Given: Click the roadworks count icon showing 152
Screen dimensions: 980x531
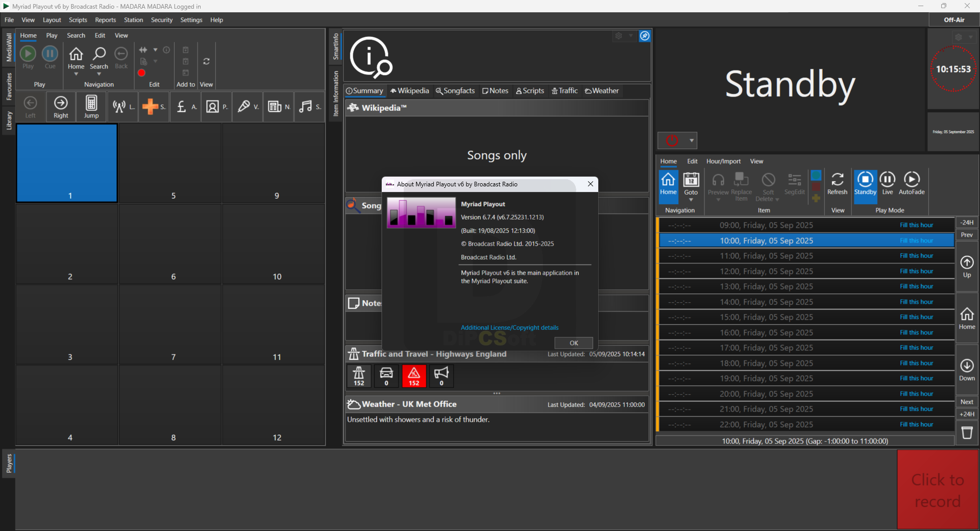Looking at the screenshot, I should [x=359, y=376].
